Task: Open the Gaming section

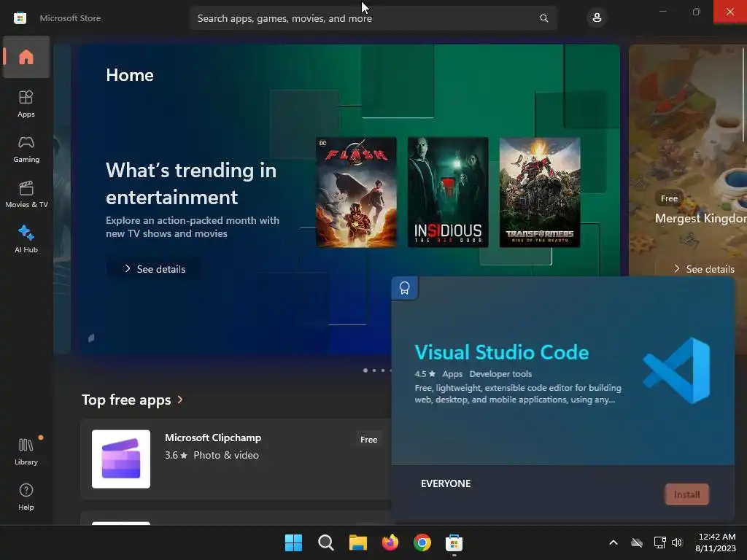Action: pos(26,149)
